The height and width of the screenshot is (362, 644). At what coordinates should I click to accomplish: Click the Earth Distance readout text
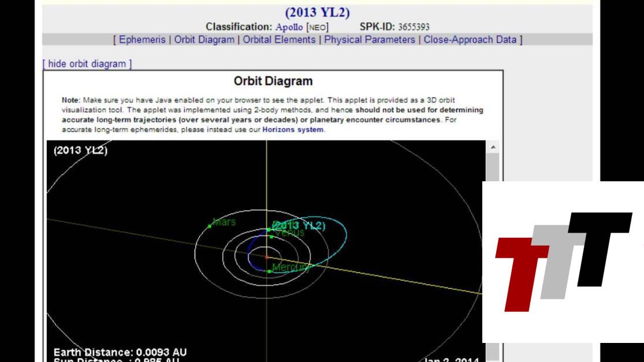(x=120, y=352)
